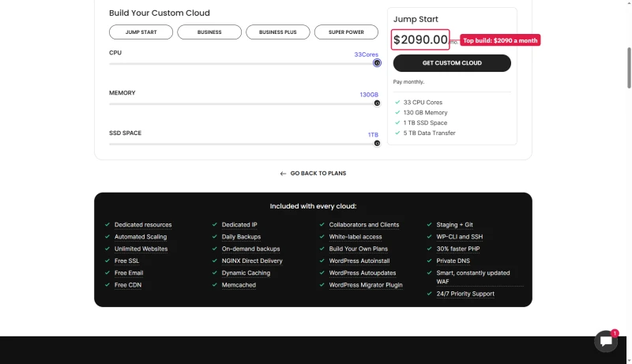Click the Collaborators and Clients feature
This screenshot has width=632, height=364.
[364, 225]
